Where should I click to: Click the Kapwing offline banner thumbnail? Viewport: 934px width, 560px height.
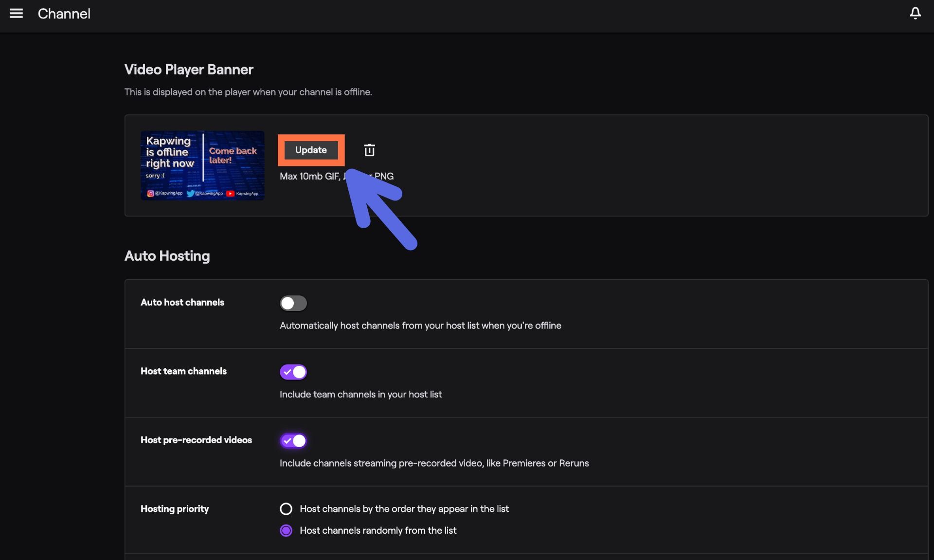click(x=202, y=165)
